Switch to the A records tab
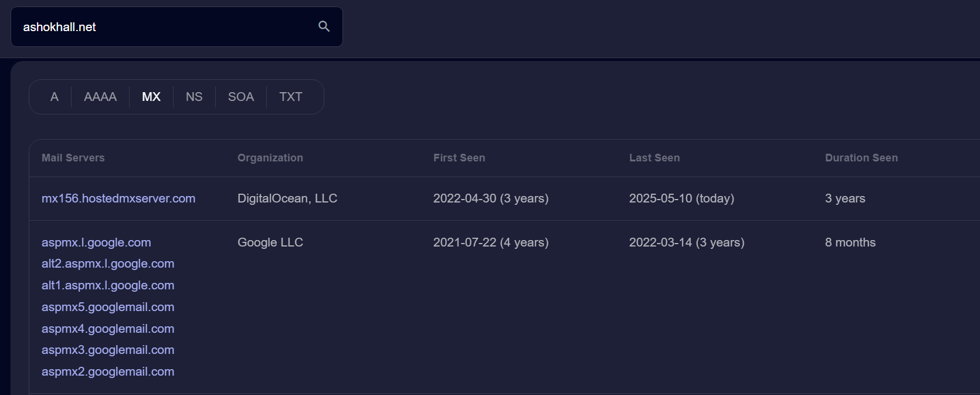Screen dimensions: 980x395 [55, 97]
